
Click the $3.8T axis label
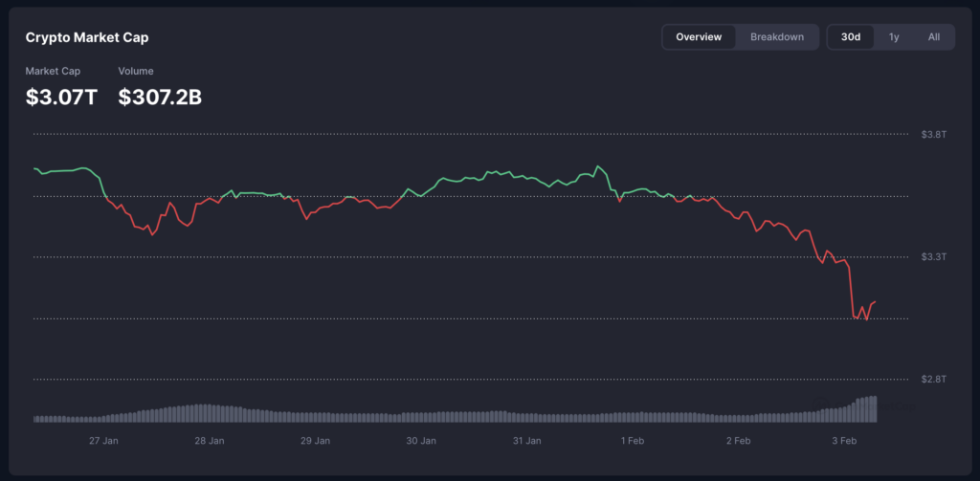pyautogui.click(x=934, y=134)
